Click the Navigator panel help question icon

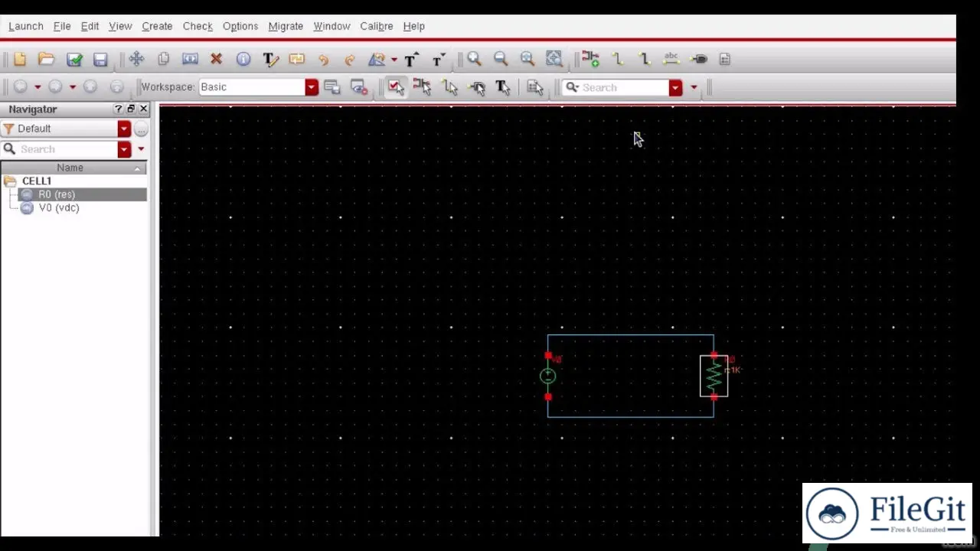click(118, 109)
